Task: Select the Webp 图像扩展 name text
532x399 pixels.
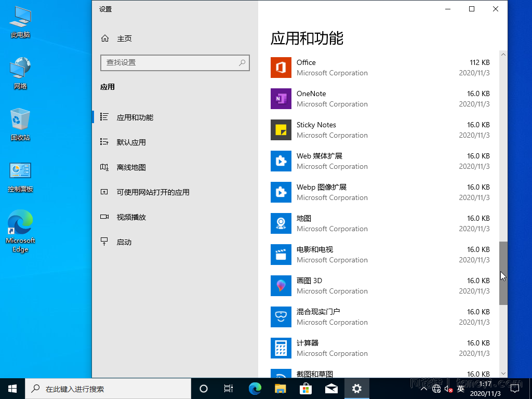Action: tap(321, 187)
